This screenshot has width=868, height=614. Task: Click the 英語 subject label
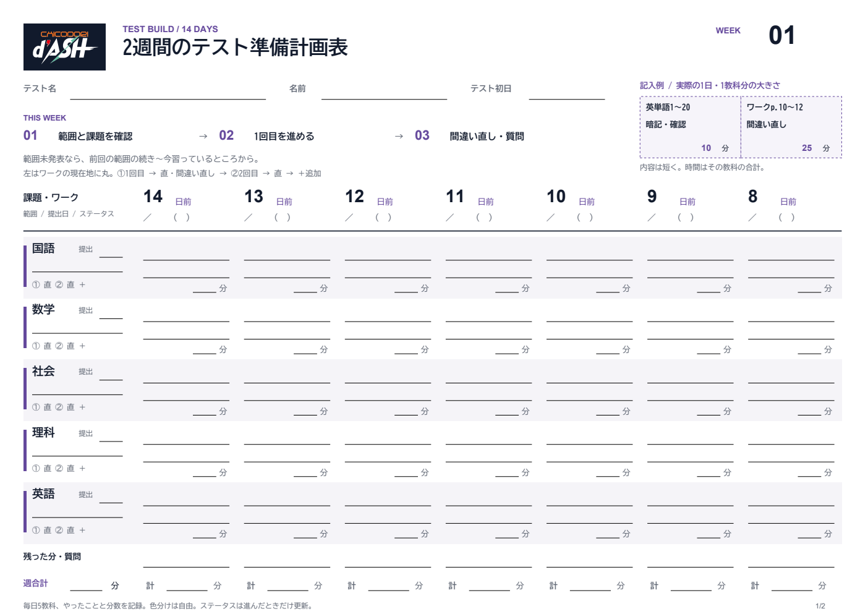(x=43, y=494)
